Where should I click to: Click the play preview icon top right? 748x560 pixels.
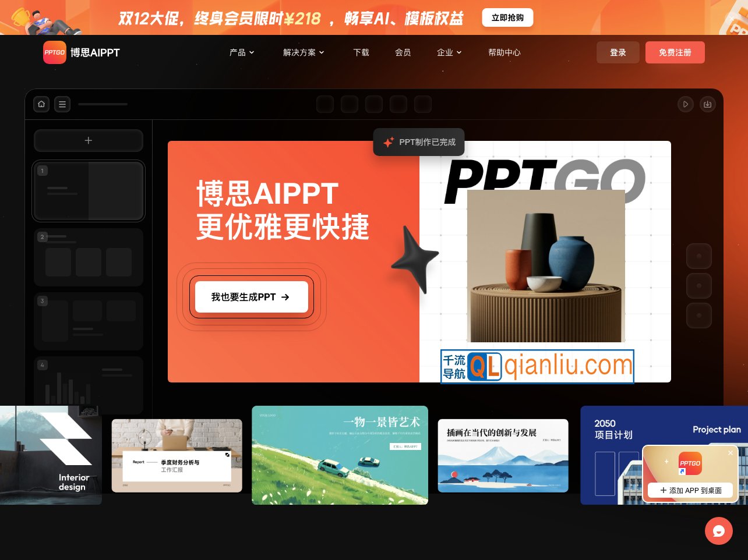click(686, 104)
